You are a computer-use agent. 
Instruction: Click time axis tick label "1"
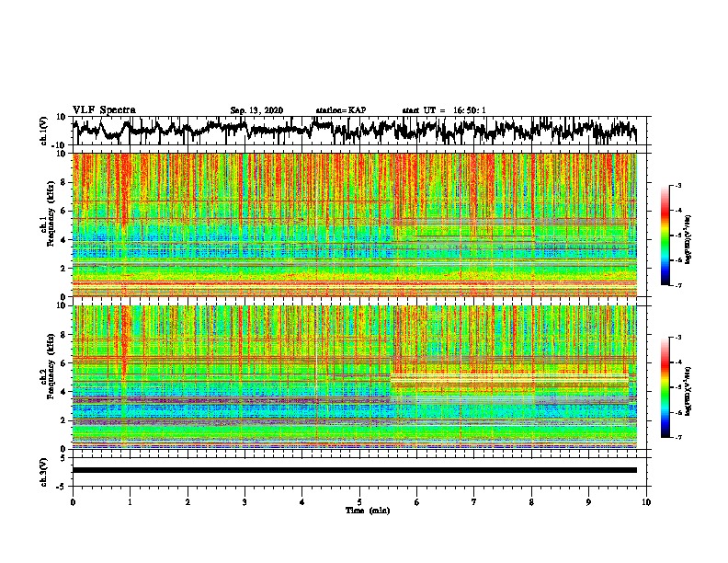tap(131, 502)
